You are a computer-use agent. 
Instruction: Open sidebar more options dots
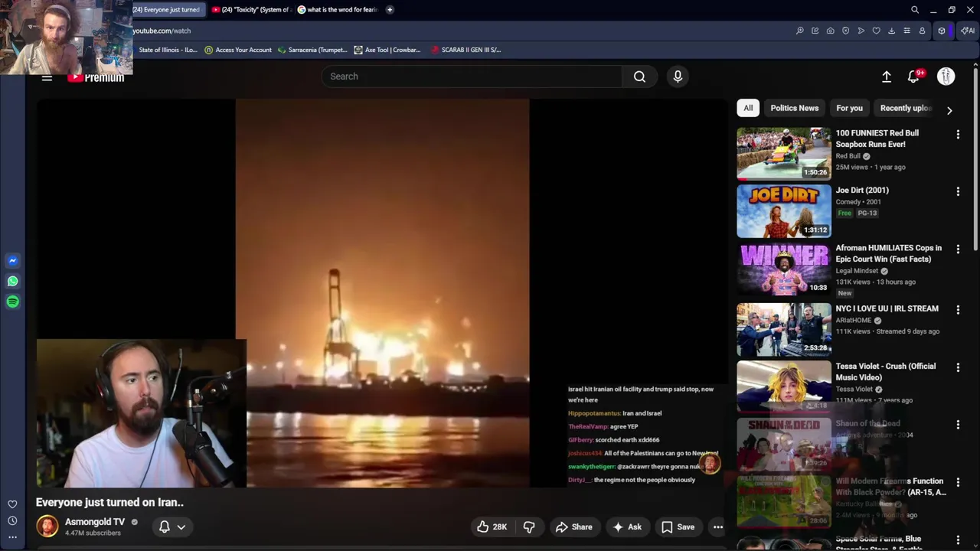click(x=12, y=537)
